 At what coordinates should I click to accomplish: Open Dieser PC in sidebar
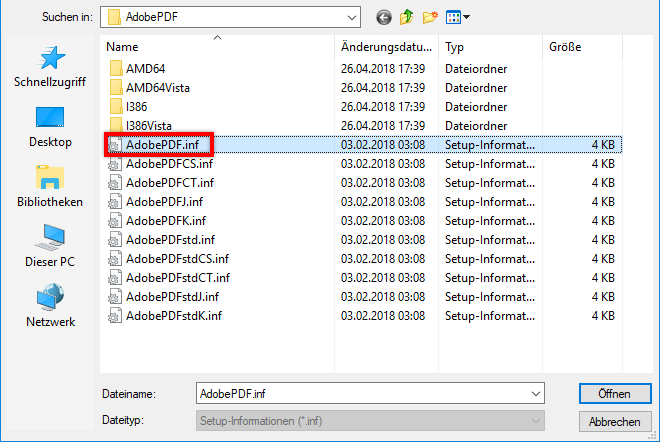click(50, 246)
